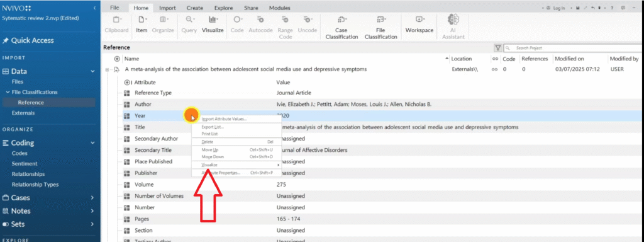Screen dimensions: 644x242
Task: Open Visualize submenu in context menu
Action: click(x=236, y=164)
